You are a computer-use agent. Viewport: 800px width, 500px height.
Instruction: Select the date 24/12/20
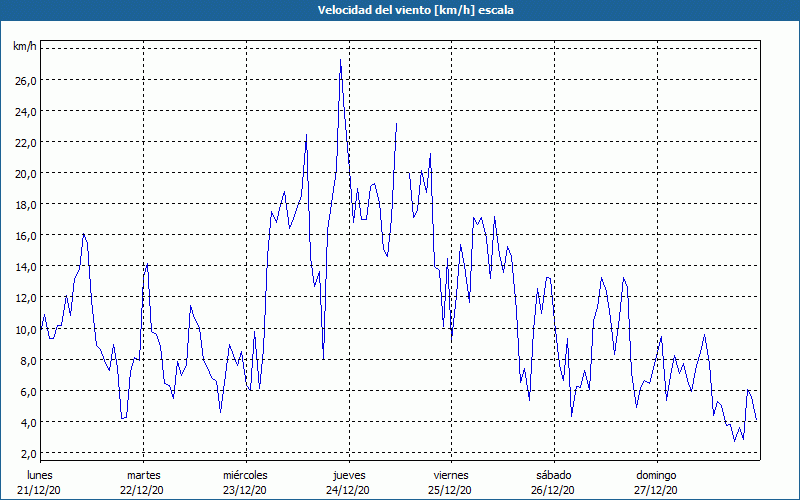[x=348, y=490]
